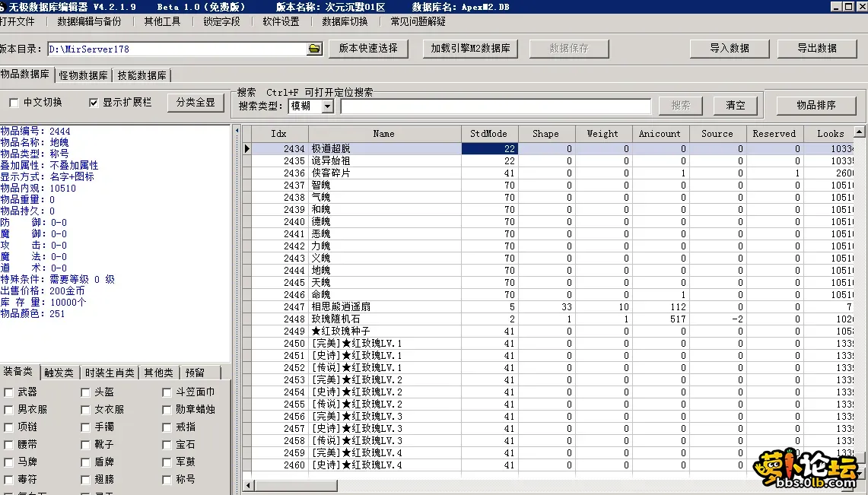Click the Anicount column header
Screen dimensions: 868x495
660,134
